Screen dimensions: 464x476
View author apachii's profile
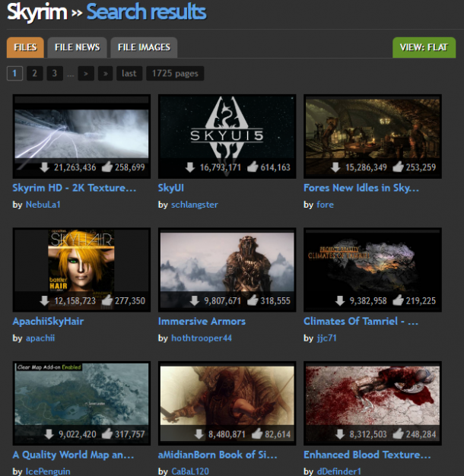pos(40,338)
